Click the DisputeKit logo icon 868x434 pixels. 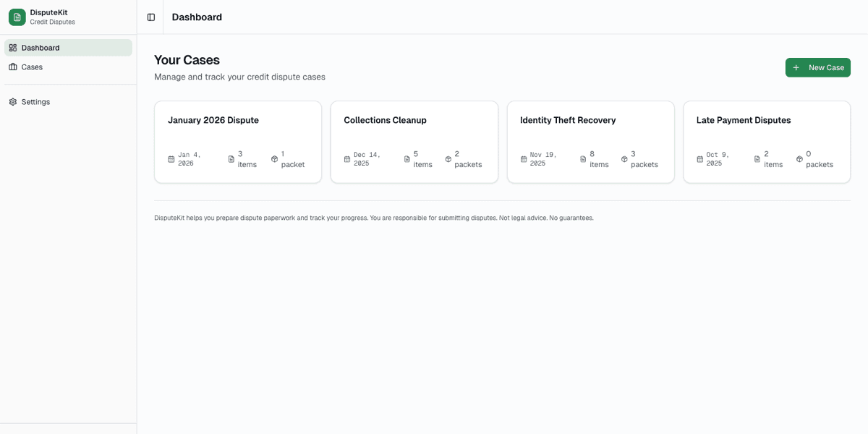(x=17, y=17)
